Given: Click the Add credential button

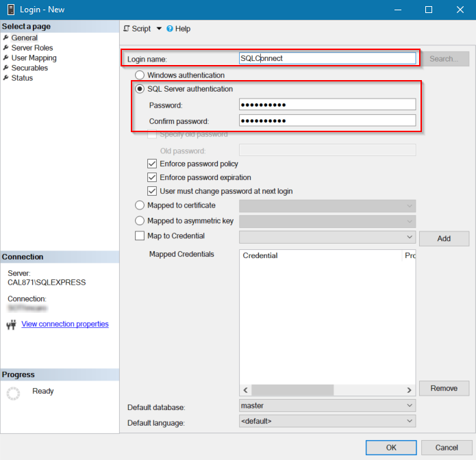Looking at the screenshot, I should (444, 238).
